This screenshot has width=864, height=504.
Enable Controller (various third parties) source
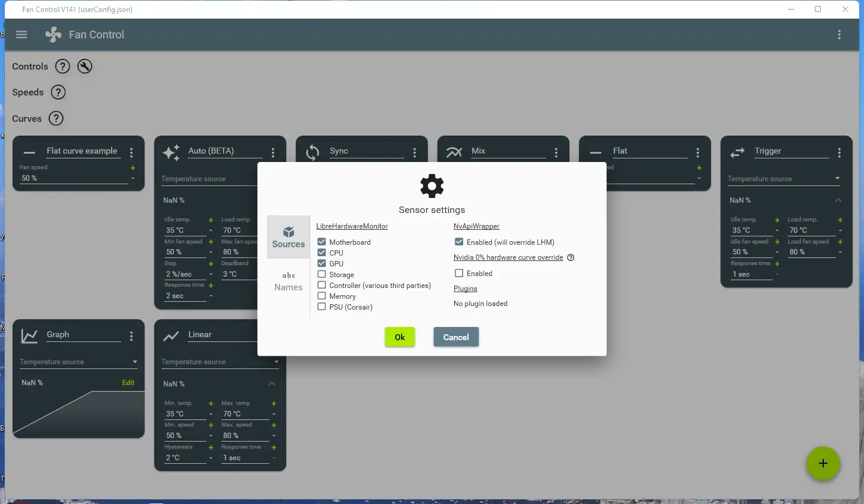(322, 286)
